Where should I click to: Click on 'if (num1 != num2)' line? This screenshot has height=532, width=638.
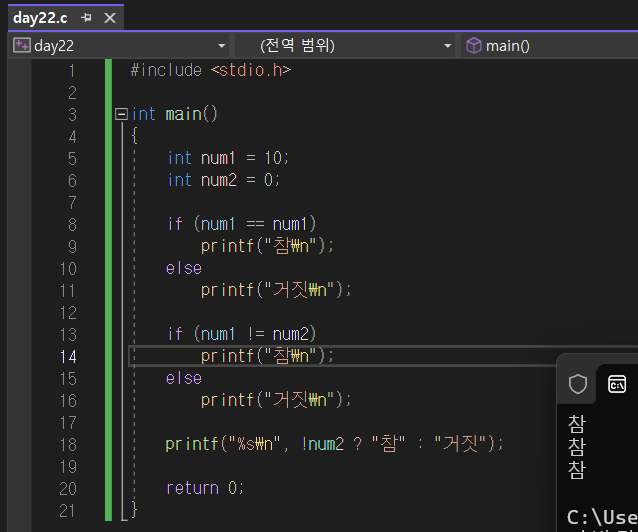click(x=242, y=334)
